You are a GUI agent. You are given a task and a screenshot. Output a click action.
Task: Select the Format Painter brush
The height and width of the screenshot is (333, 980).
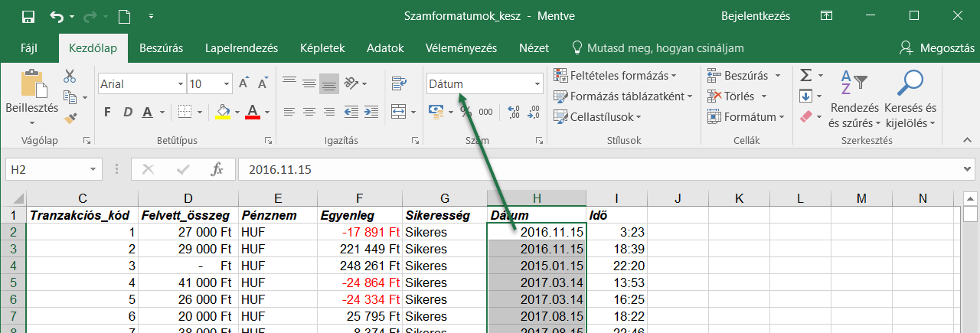[70, 118]
